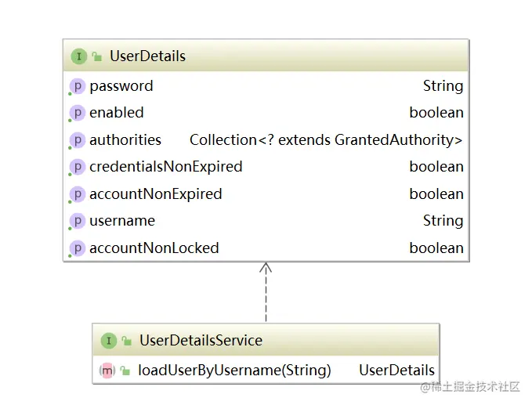Click the property icon for password

77,86
